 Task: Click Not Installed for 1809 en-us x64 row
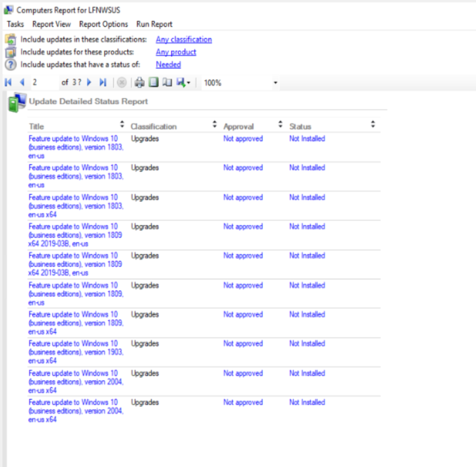tap(307, 315)
